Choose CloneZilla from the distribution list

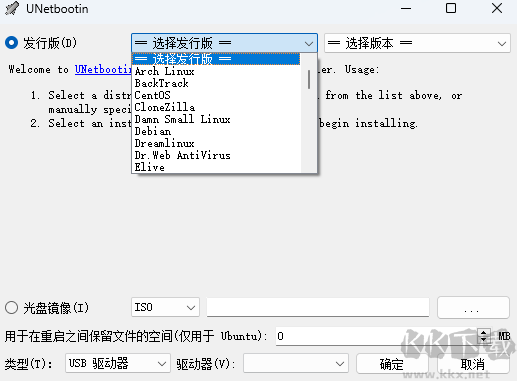pos(216,107)
